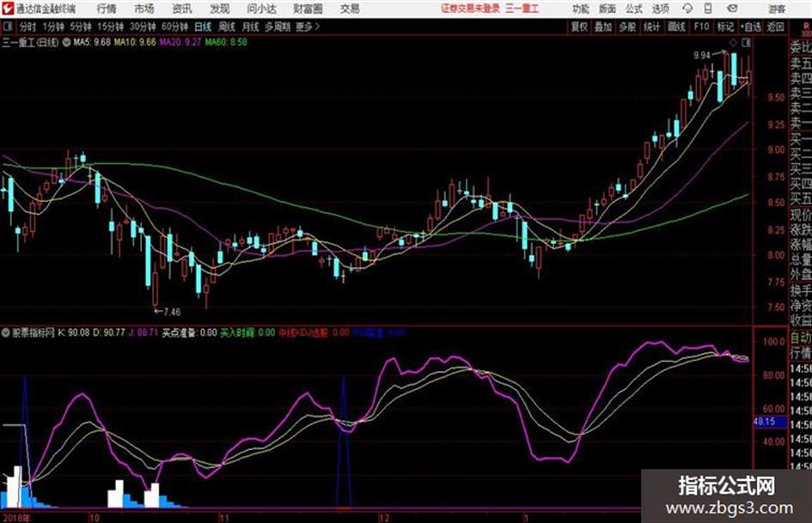The width and height of the screenshot is (812, 523).
Task: Click the diamond icon above the chart
Action: coord(733,42)
